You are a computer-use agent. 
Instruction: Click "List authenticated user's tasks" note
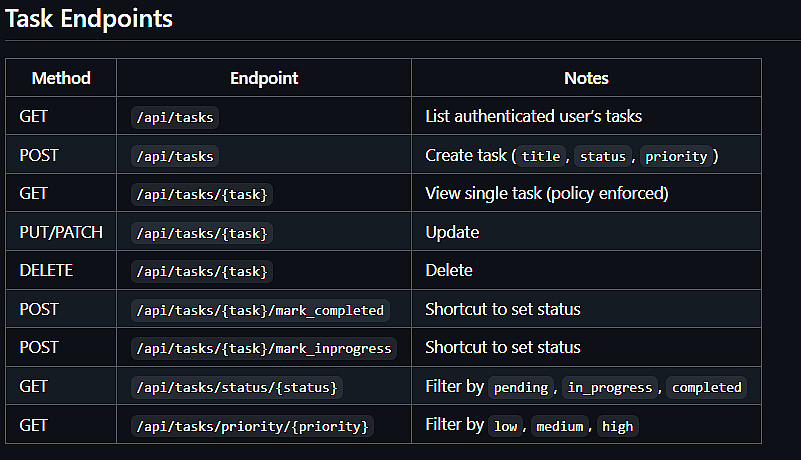(x=533, y=117)
